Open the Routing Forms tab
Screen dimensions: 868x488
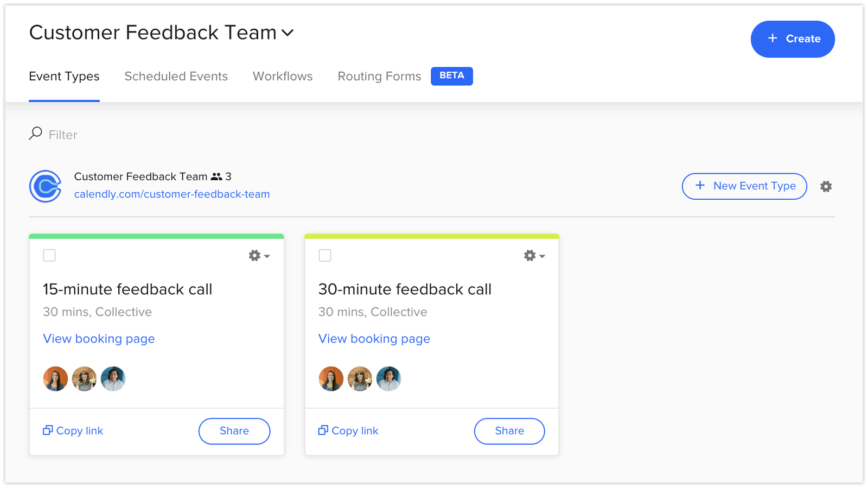point(379,77)
